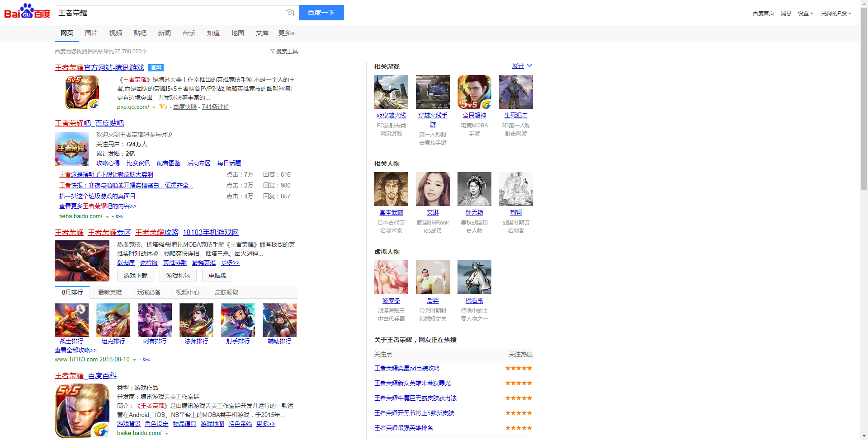This screenshot has height=440, width=868.
Task: Click the Baidu logo
Action: click(x=27, y=11)
